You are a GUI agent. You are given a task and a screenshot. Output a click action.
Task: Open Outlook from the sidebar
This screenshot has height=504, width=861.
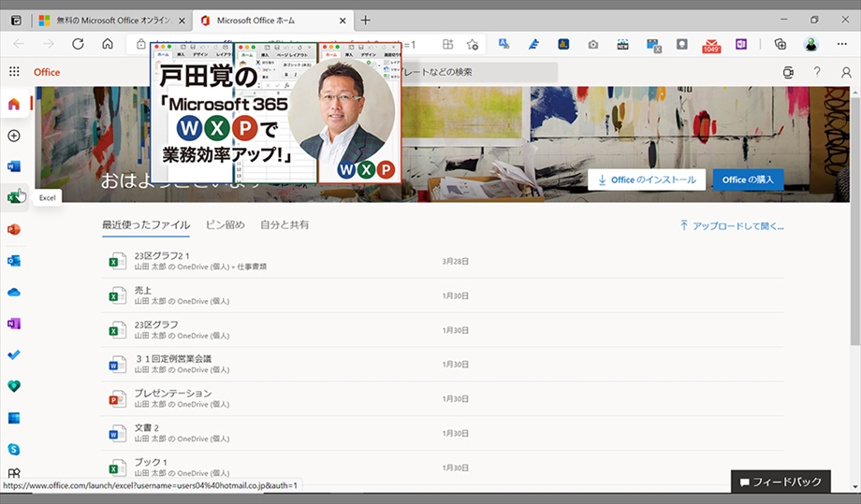14,261
